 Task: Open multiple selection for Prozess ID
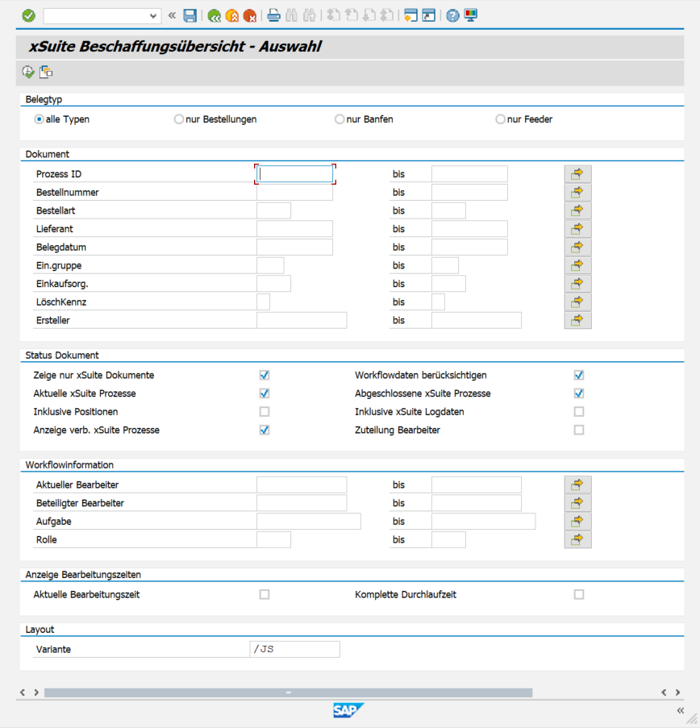(577, 173)
